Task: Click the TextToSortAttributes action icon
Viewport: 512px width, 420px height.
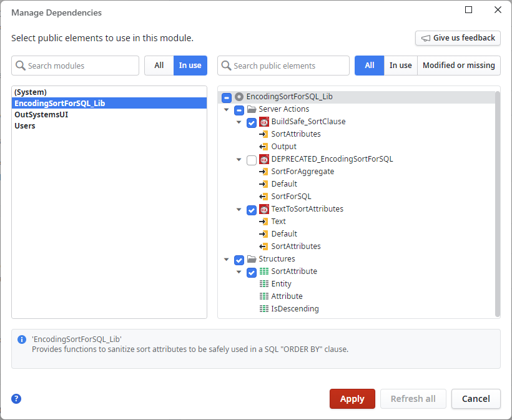Action: tap(263, 209)
